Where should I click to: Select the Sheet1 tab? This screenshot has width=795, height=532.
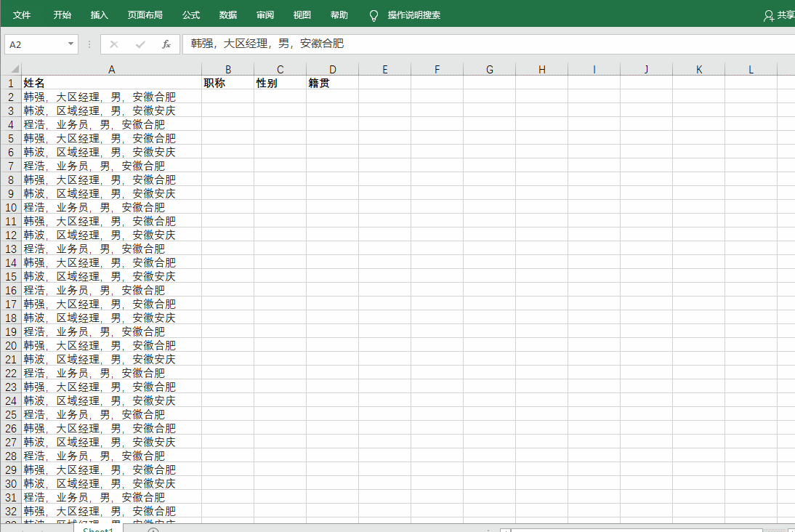(x=97, y=530)
